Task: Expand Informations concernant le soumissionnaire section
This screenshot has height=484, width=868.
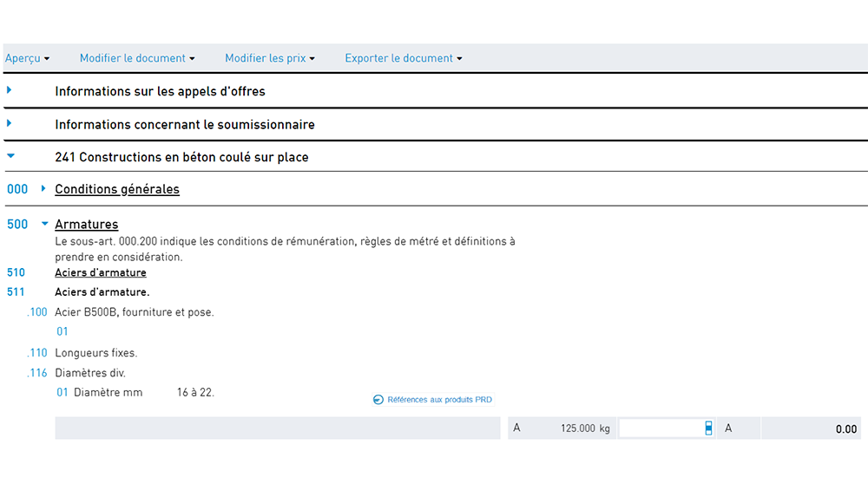Action: (x=9, y=123)
